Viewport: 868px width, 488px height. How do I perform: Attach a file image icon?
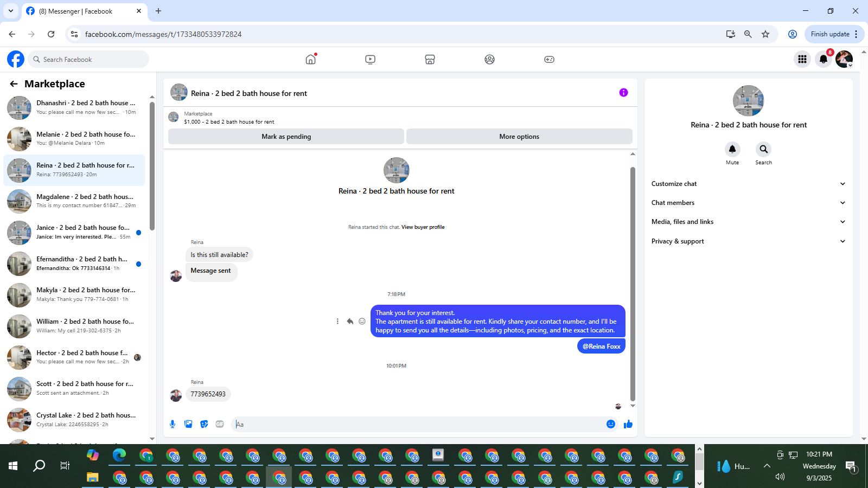pyautogui.click(x=188, y=424)
